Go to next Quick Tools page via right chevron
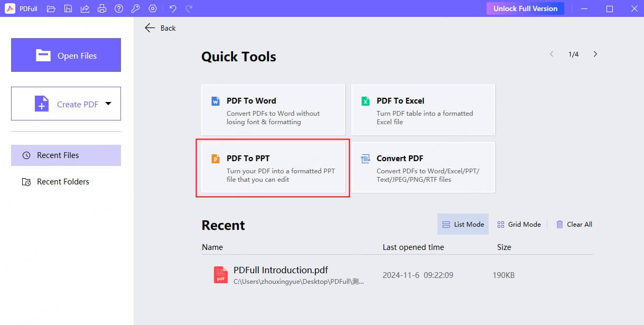The image size is (644, 325). (595, 54)
